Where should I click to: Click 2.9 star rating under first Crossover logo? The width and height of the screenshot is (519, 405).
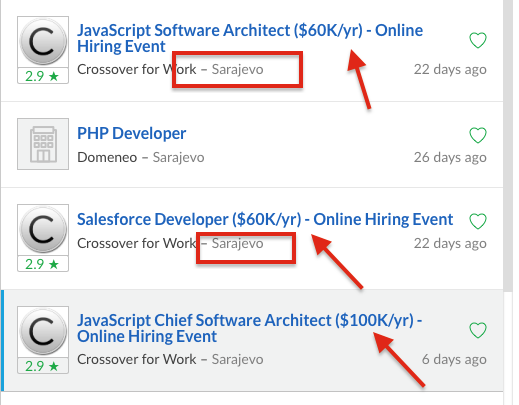[43, 76]
